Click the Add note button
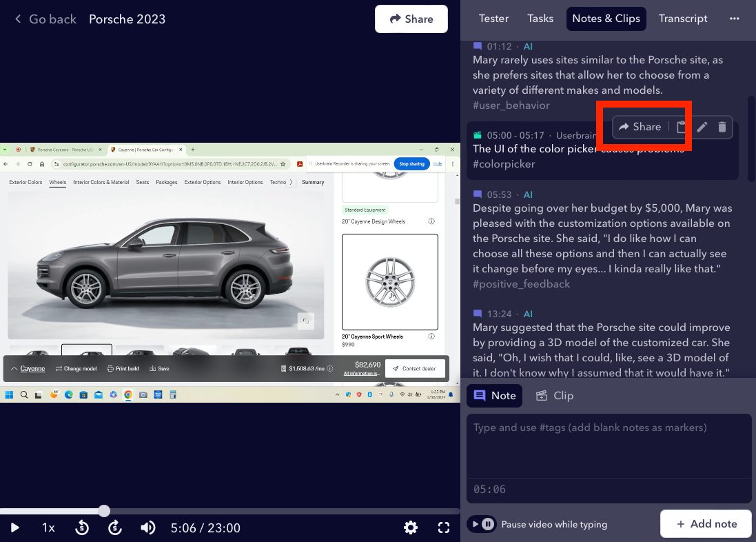756x542 pixels. 706,523
